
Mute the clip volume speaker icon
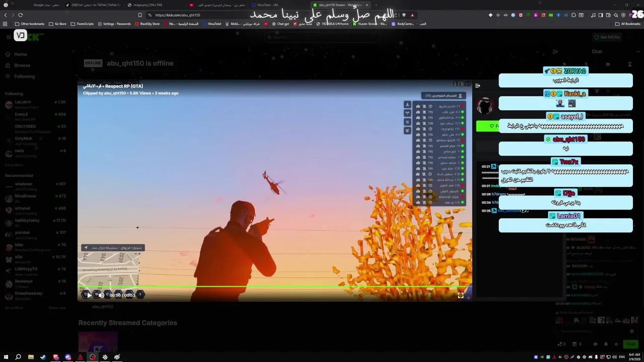coord(101,295)
